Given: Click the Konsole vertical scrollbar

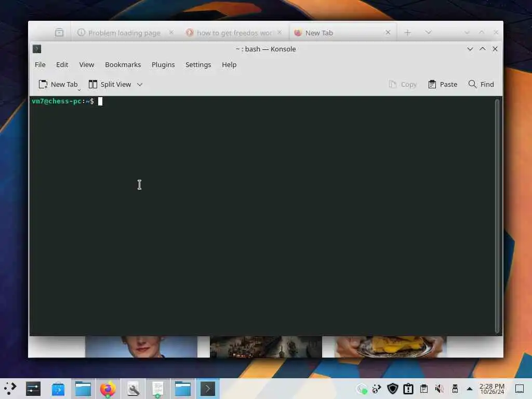Looking at the screenshot, I should click(497, 216).
